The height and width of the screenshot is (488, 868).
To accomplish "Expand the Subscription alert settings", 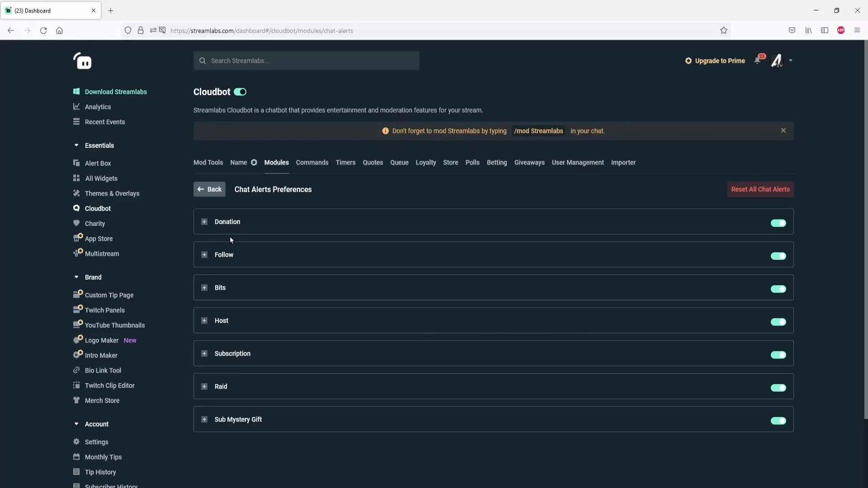I will pyautogui.click(x=204, y=353).
